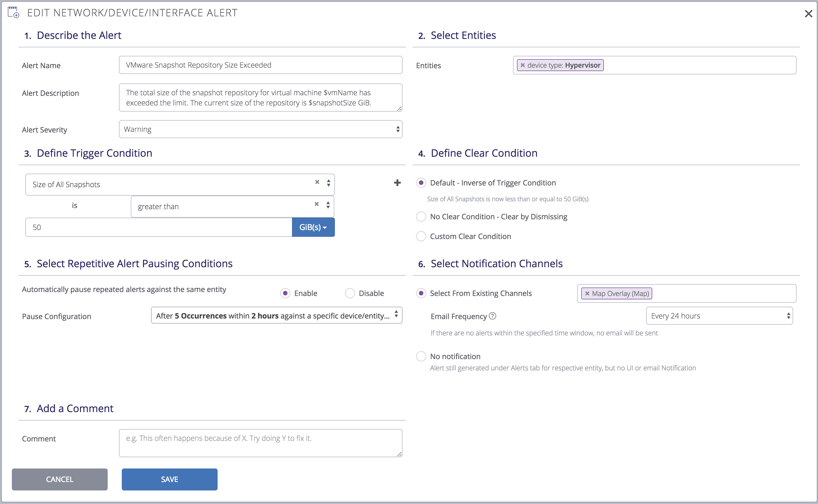The height and width of the screenshot is (504, 818).
Task: Click the 'If there are no alerts within' note
Action: (544, 333)
